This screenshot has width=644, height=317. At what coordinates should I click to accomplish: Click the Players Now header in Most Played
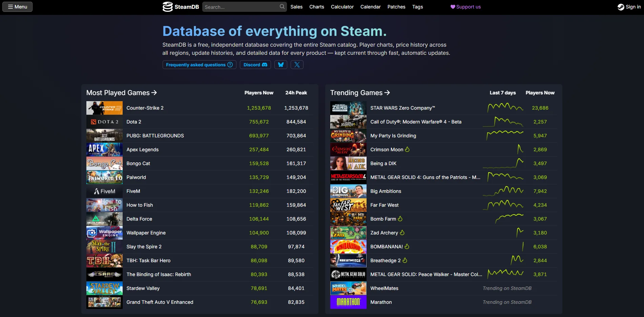pos(259,93)
